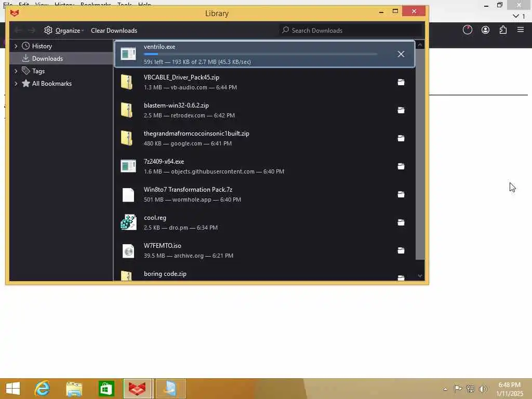532x399 pixels.
Task: Select All Bookmarks in the sidebar
Action: tap(51, 84)
